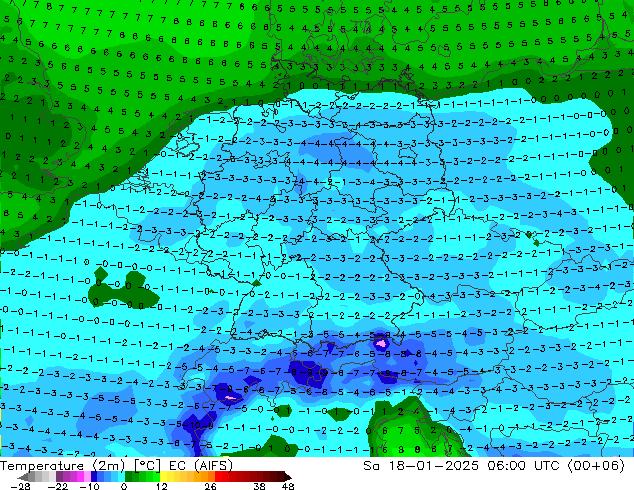Pick the bright yellow swatch above 12 in legend
The image size is (634, 490).
[x=163, y=477]
